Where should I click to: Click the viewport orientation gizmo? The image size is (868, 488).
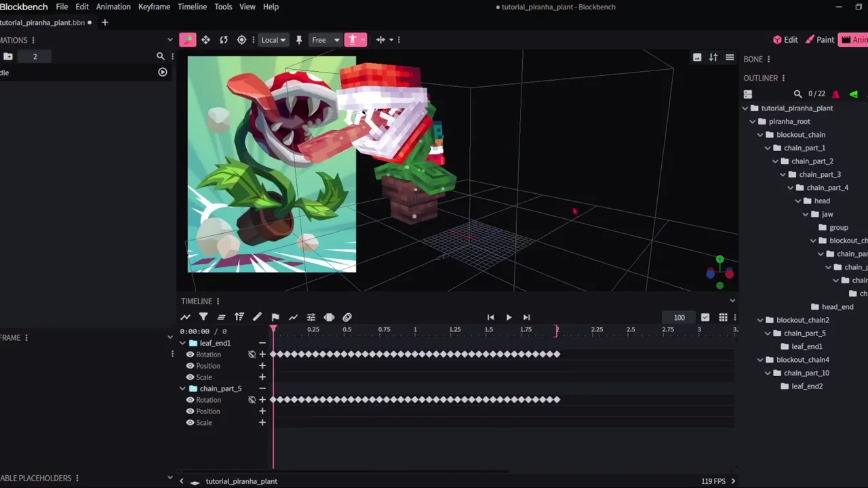coord(719,272)
